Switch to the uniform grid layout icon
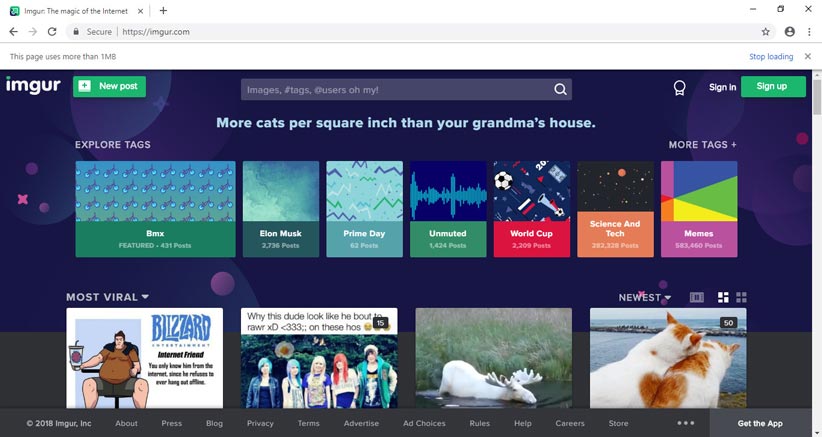This screenshot has width=822, height=437. [x=741, y=298]
